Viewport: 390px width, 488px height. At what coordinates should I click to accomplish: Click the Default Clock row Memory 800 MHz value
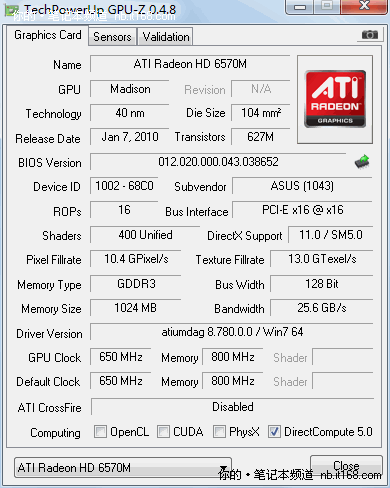(233, 381)
